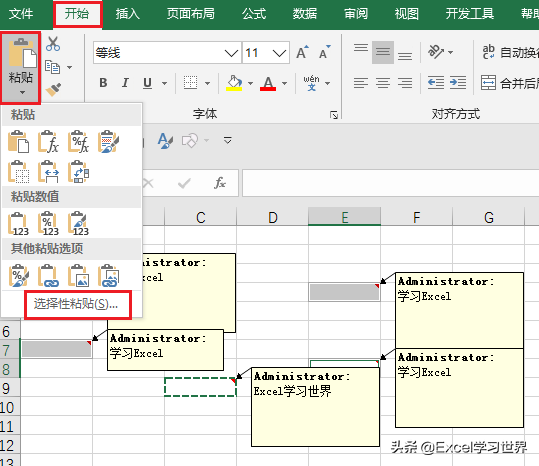Choose the Paste as Picture icon

78,275
